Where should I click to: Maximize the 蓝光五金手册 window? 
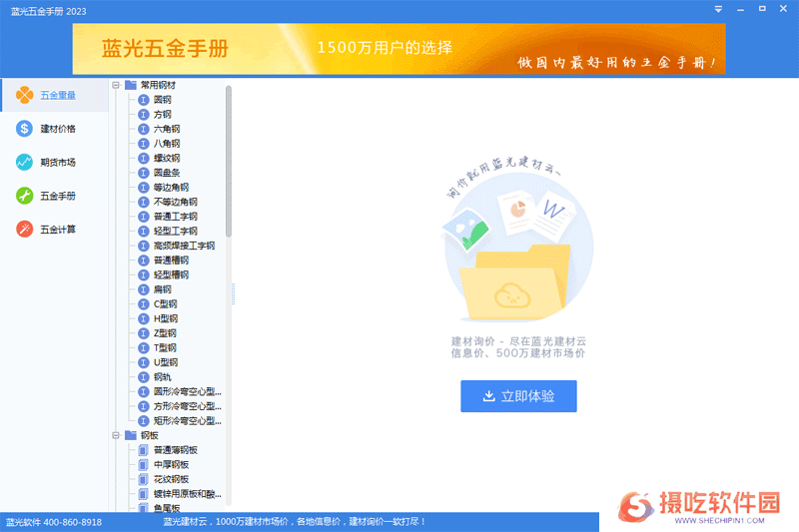(x=762, y=9)
